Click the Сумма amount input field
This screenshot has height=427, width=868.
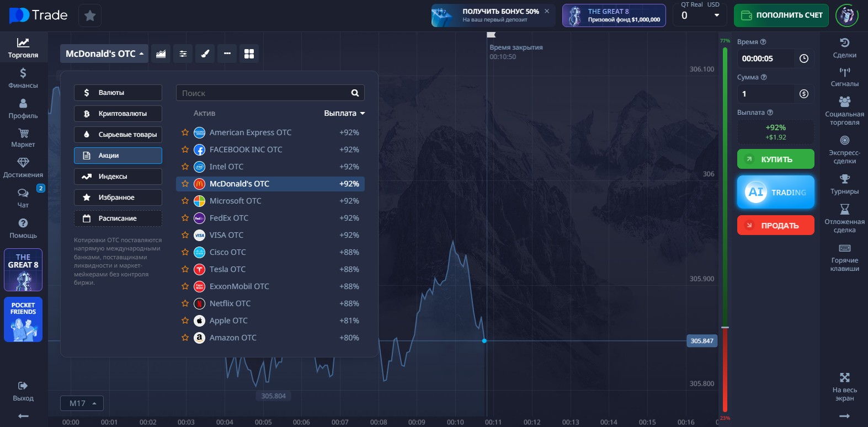click(x=767, y=94)
